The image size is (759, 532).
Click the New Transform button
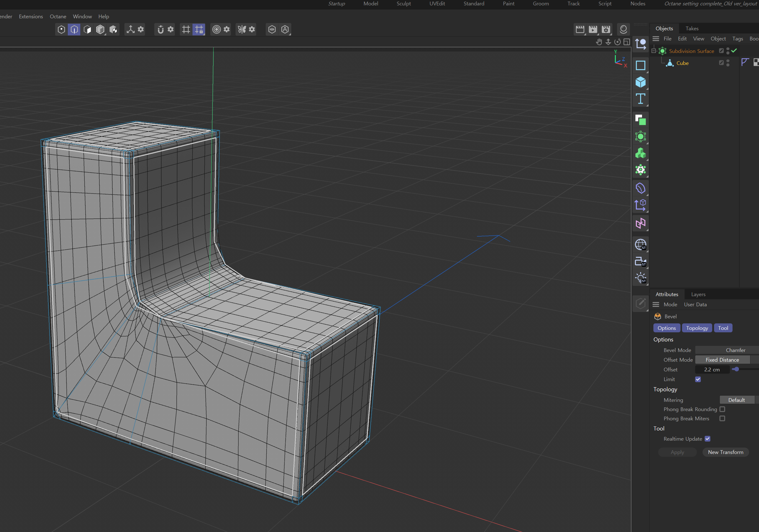click(725, 452)
